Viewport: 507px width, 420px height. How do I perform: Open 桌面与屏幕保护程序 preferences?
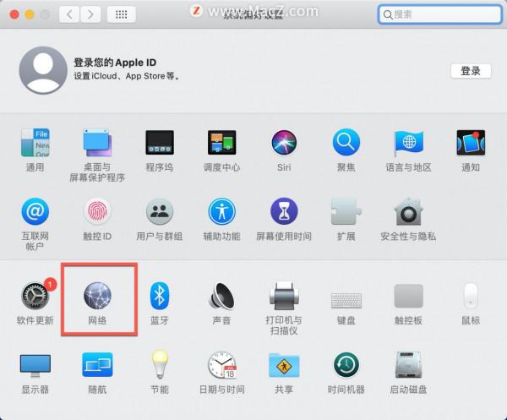pyautogui.click(x=97, y=143)
